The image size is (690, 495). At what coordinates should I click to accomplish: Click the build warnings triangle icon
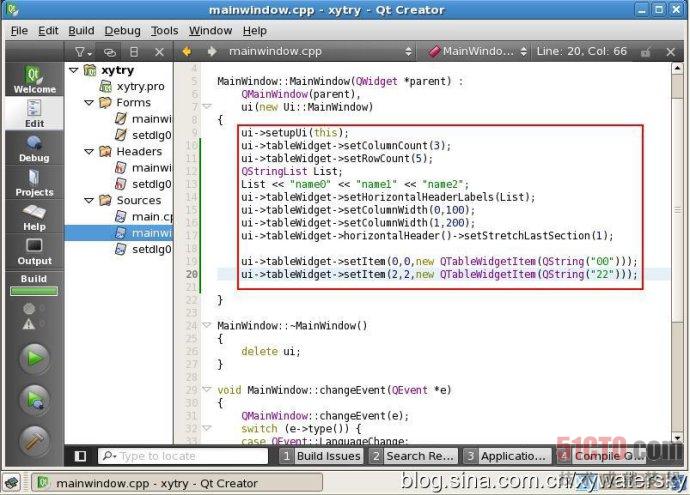29,324
